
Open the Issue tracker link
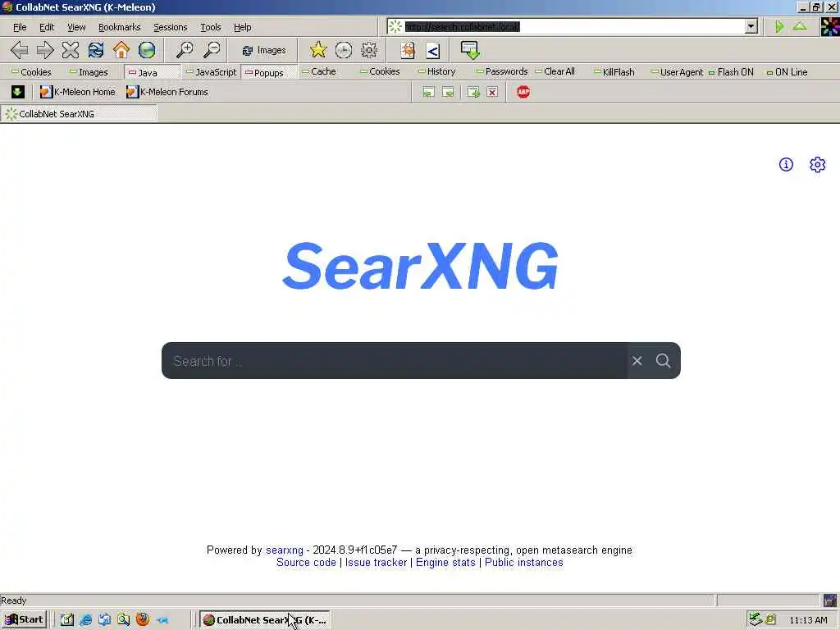(376, 563)
